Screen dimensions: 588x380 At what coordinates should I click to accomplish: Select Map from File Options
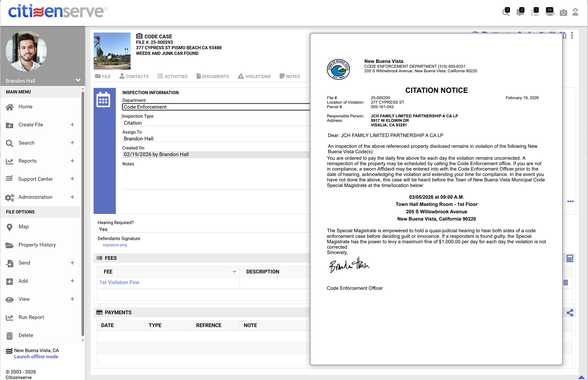click(x=24, y=227)
